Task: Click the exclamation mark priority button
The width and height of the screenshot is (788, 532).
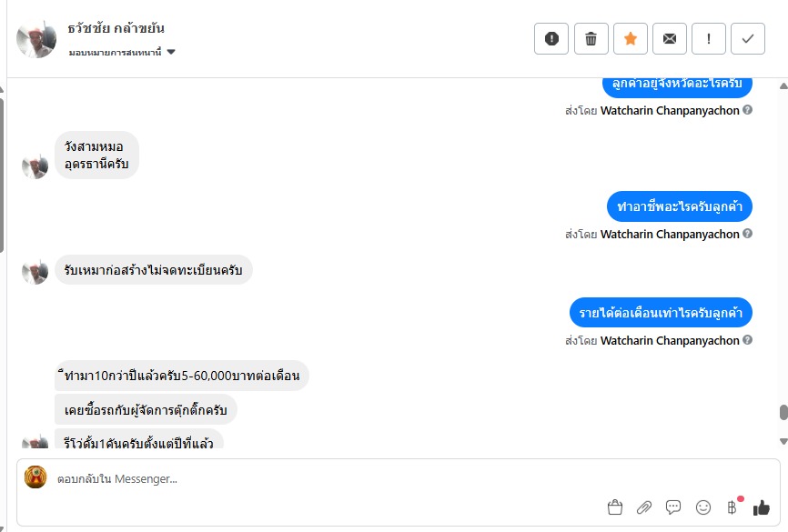Action: tap(709, 38)
